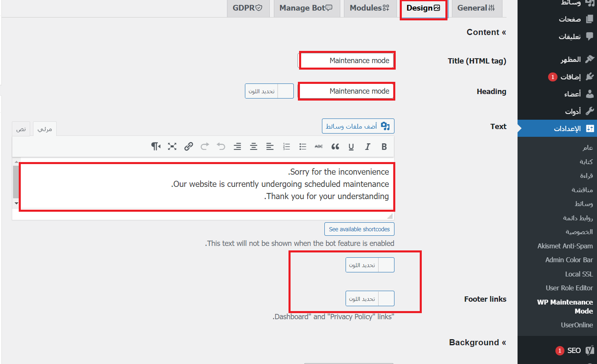Center align the editor text
Viewport: 597px width, 364px height.
pyautogui.click(x=253, y=147)
